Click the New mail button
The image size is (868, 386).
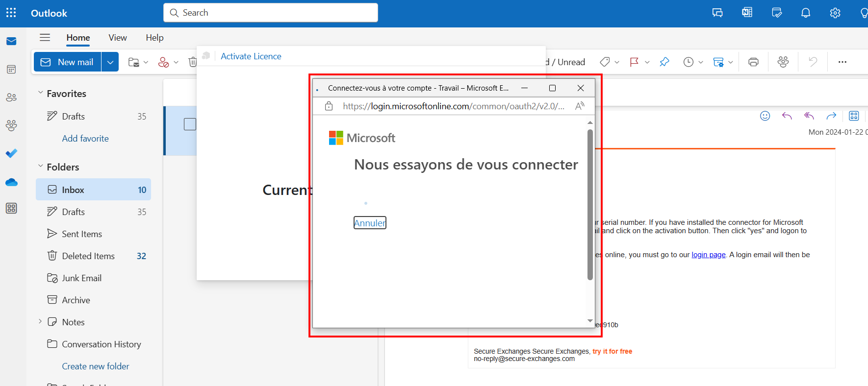pyautogui.click(x=68, y=62)
